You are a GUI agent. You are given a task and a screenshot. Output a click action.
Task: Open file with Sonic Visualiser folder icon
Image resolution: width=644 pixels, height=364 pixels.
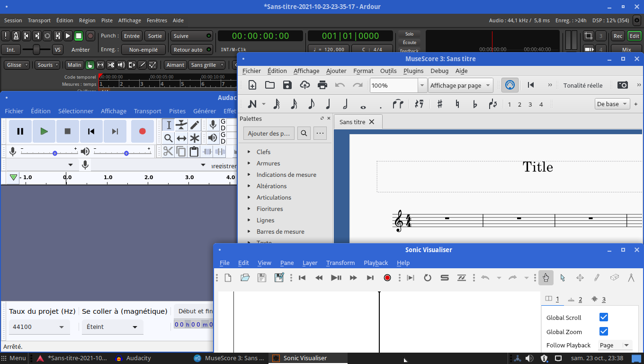245,278
